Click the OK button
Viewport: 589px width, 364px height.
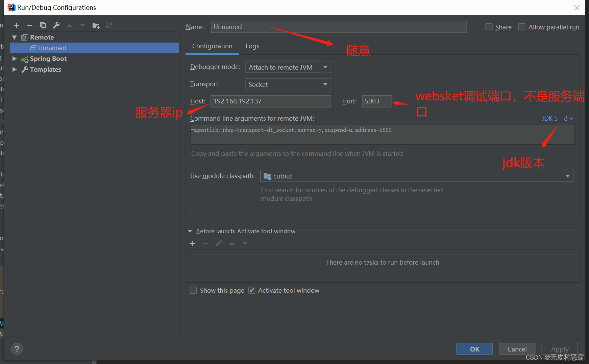click(x=474, y=349)
